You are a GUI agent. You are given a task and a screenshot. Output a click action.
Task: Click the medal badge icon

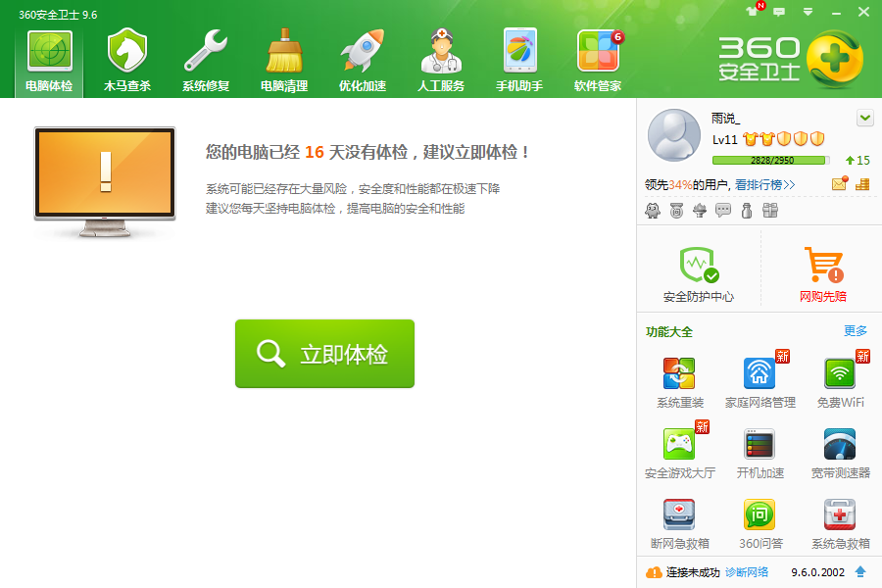[x=676, y=211]
